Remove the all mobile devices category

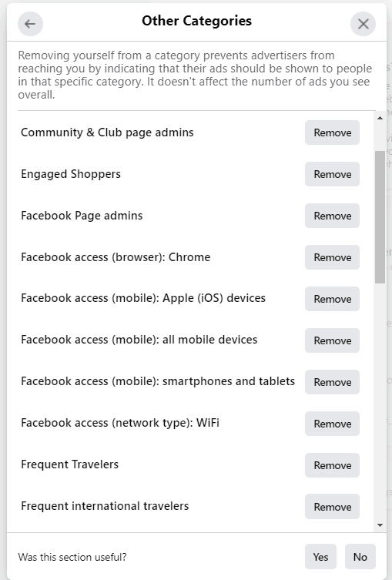click(332, 340)
